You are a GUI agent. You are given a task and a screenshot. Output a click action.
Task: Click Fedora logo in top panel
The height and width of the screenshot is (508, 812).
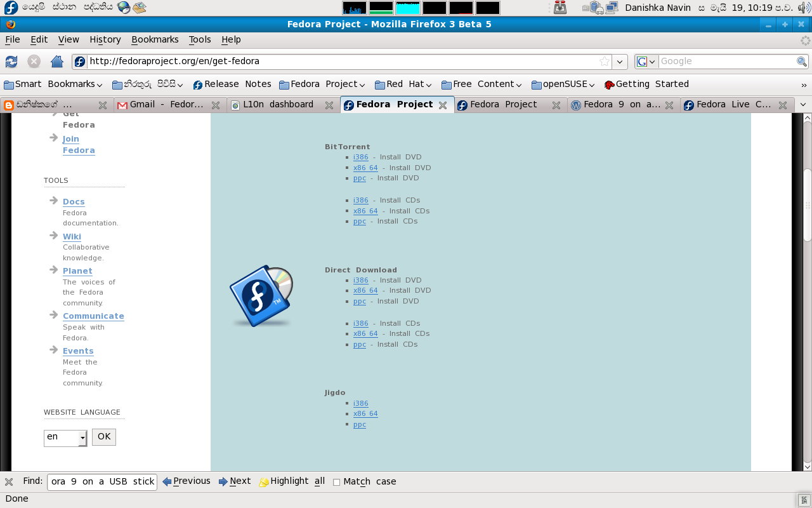[x=11, y=8]
